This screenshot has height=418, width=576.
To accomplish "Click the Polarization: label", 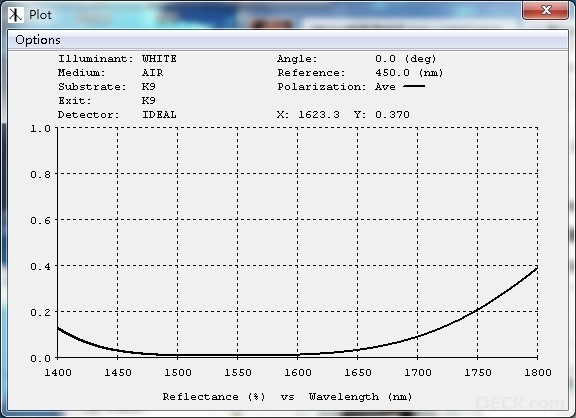I will (x=321, y=87).
